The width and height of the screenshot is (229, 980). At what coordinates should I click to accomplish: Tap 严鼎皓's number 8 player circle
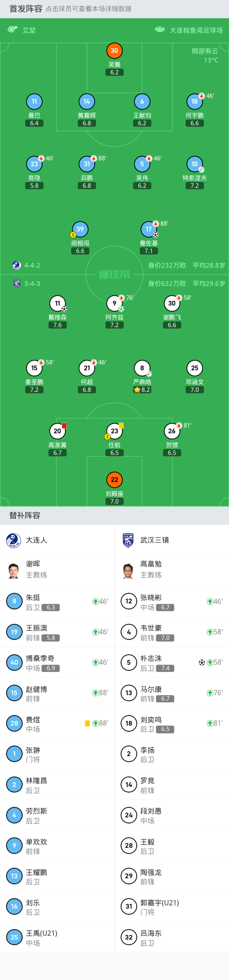click(x=142, y=368)
